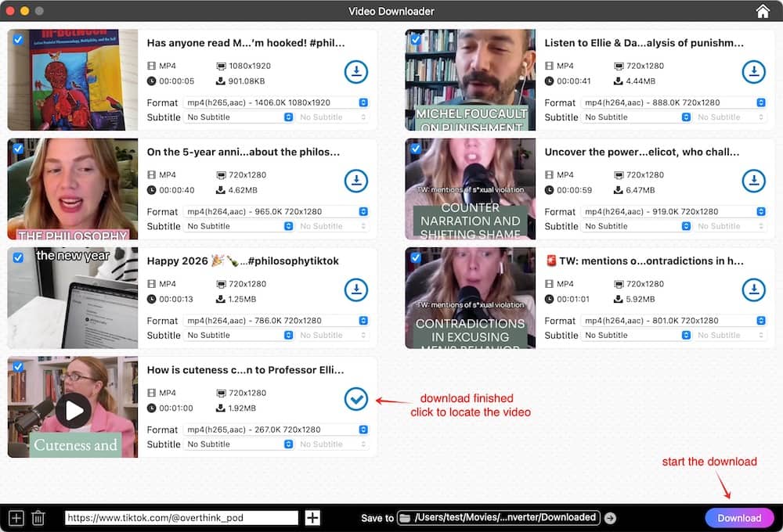Viewport: 783px width, 532px height.
Task: Click the download icon for the Uncover the power video
Action: (753, 181)
